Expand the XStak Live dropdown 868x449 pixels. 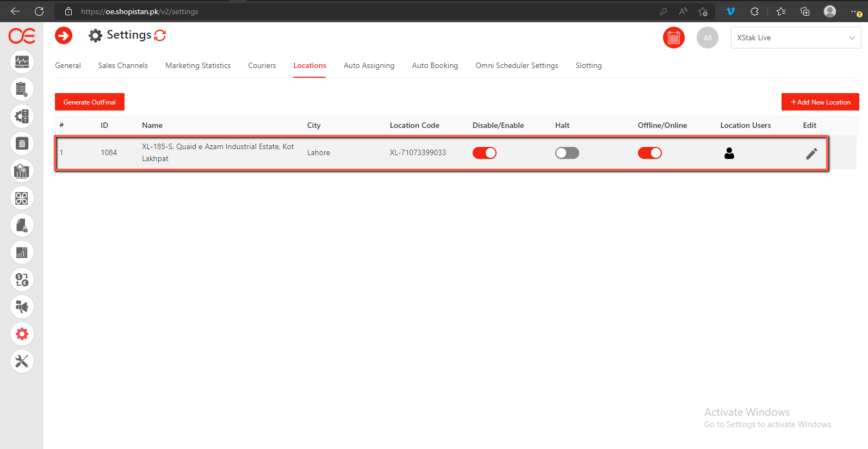(795, 38)
